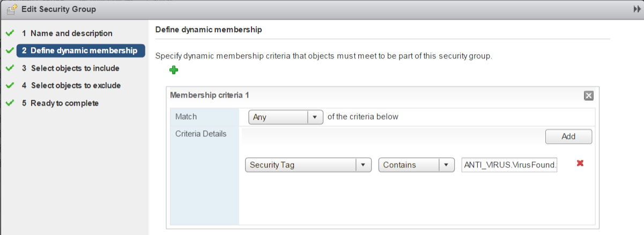Click the green plus add criteria icon
The height and width of the screenshot is (235, 644).
click(x=174, y=70)
